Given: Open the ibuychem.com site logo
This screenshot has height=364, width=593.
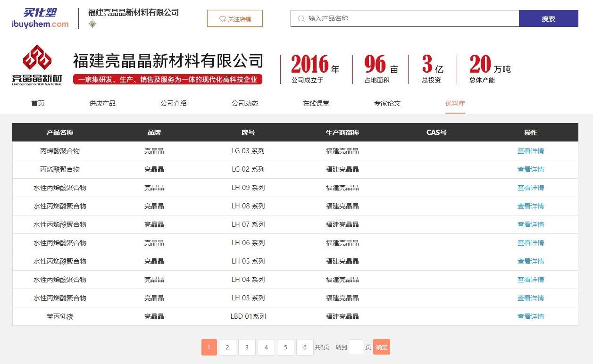Looking at the screenshot, I should point(40,18).
